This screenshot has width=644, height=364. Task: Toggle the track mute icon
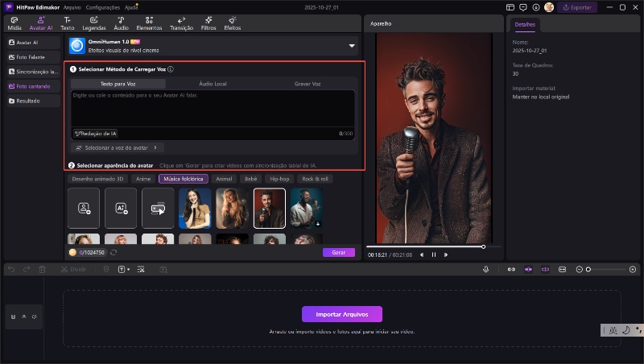pyautogui.click(x=34, y=316)
